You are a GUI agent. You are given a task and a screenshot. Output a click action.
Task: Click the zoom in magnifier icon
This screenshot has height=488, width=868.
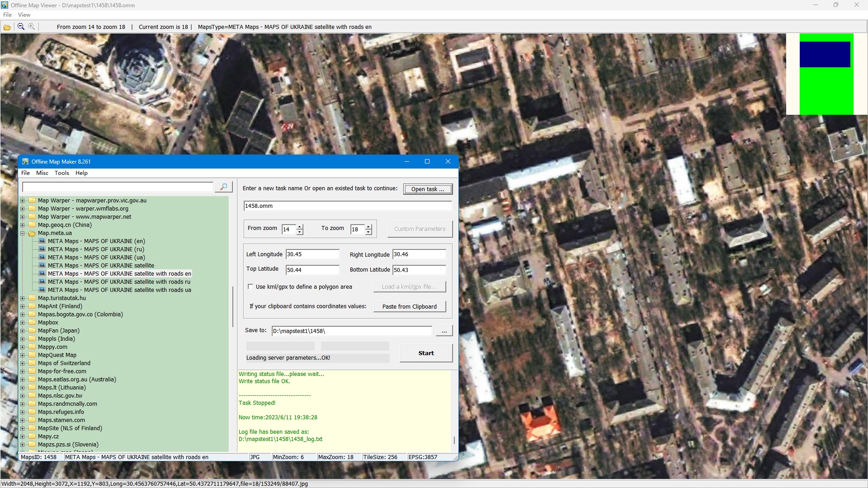coord(31,27)
